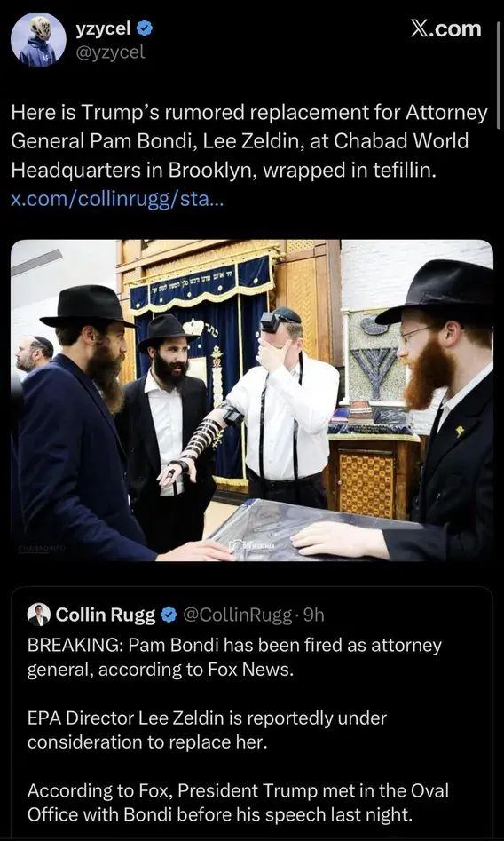Viewport: 504px width, 841px height.
Task: Open the @CollinRugg handle
Action: pos(238,615)
